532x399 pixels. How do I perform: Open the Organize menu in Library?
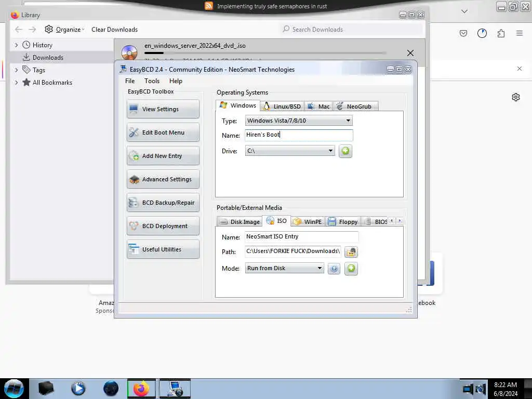coord(64,30)
